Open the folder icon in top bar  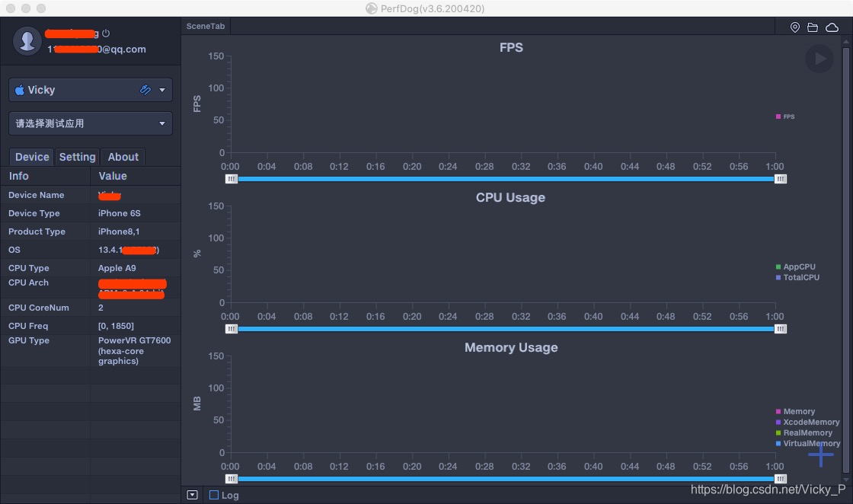813,27
